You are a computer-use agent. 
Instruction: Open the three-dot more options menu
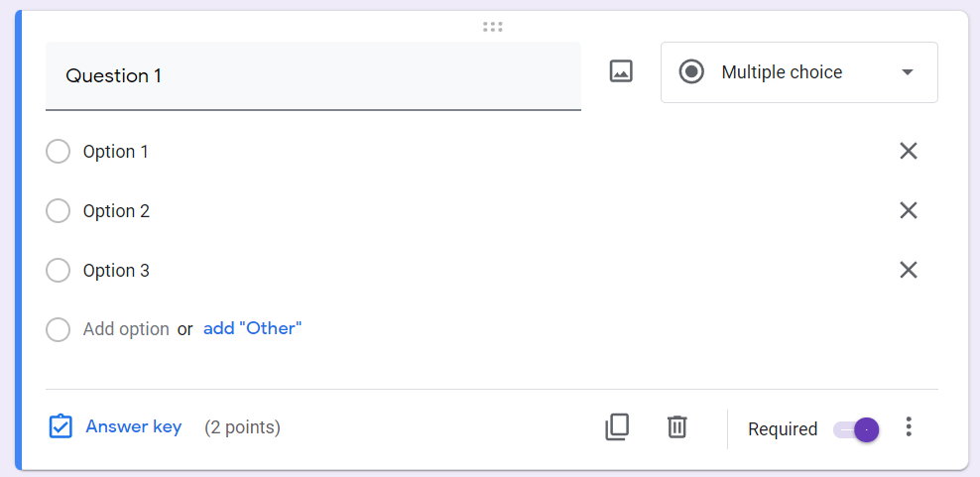(x=909, y=427)
